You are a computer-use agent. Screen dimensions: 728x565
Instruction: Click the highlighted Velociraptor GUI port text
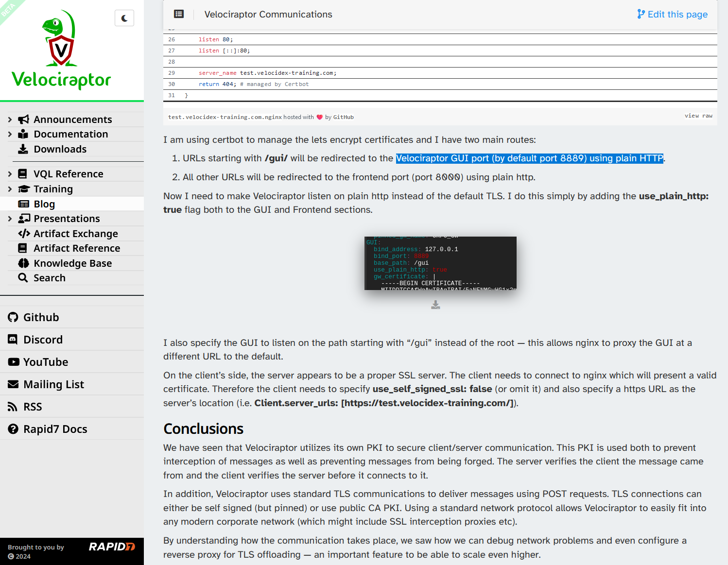[530, 158]
